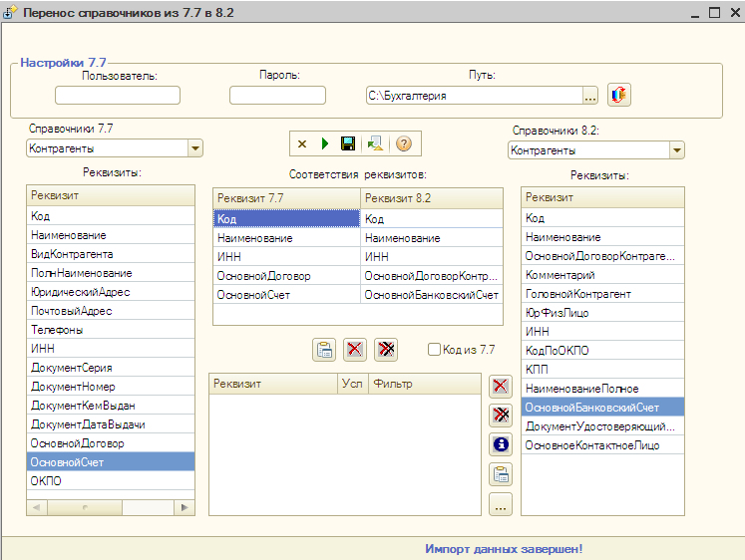Click the black X icon in center toolbar
The height and width of the screenshot is (560, 745).
(x=302, y=143)
